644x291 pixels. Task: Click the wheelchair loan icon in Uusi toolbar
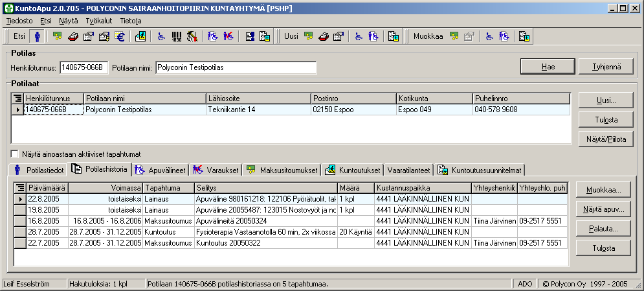[x=373, y=36]
